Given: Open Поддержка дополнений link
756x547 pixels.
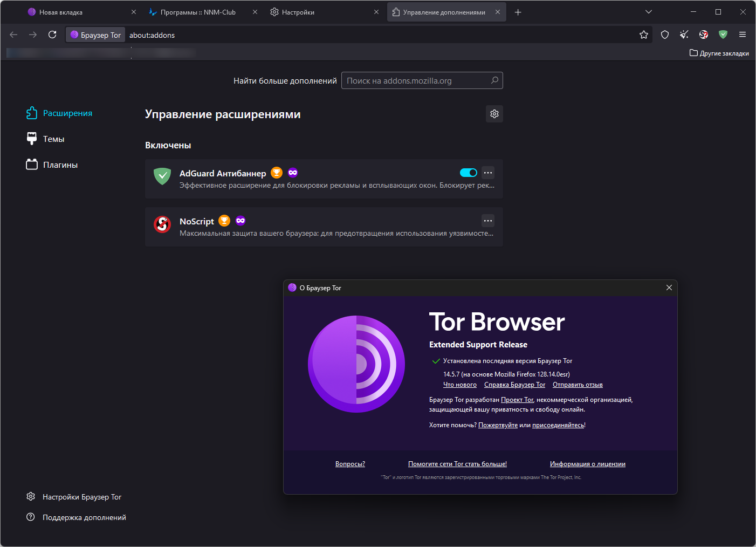Looking at the screenshot, I should pos(76,517).
